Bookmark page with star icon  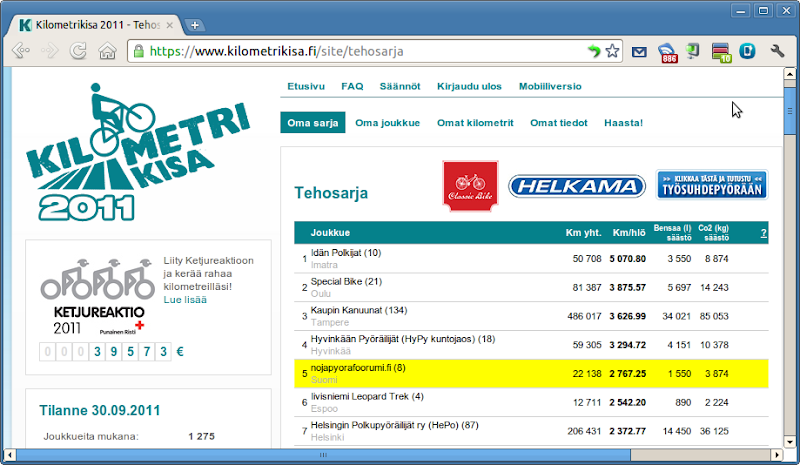click(x=612, y=51)
